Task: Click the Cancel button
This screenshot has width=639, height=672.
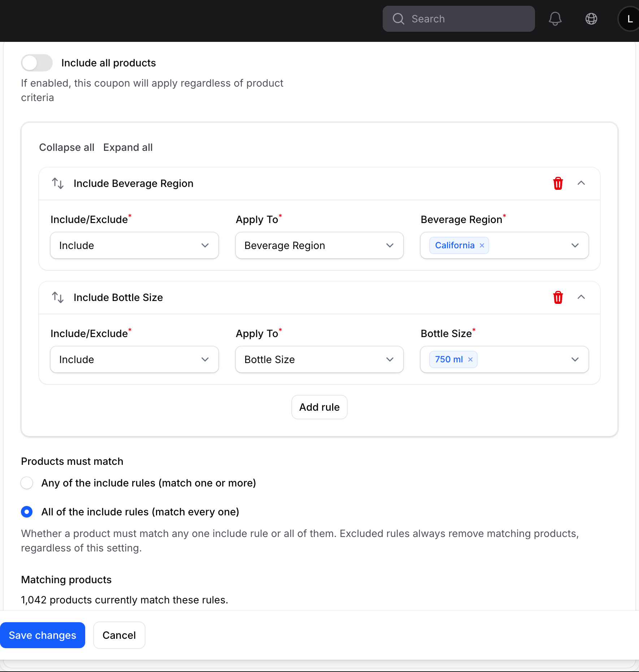Action: (x=119, y=635)
